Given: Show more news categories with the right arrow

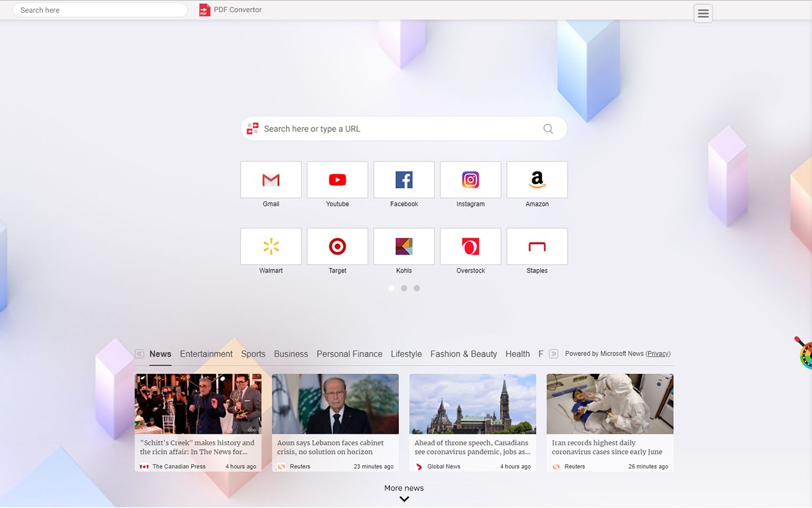Looking at the screenshot, I should pyautogui.click(x=553, y=354).
